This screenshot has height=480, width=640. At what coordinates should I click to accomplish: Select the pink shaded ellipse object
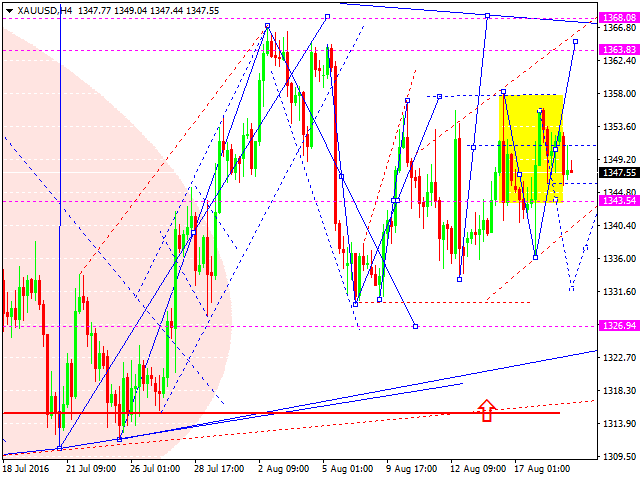point(117,242)
